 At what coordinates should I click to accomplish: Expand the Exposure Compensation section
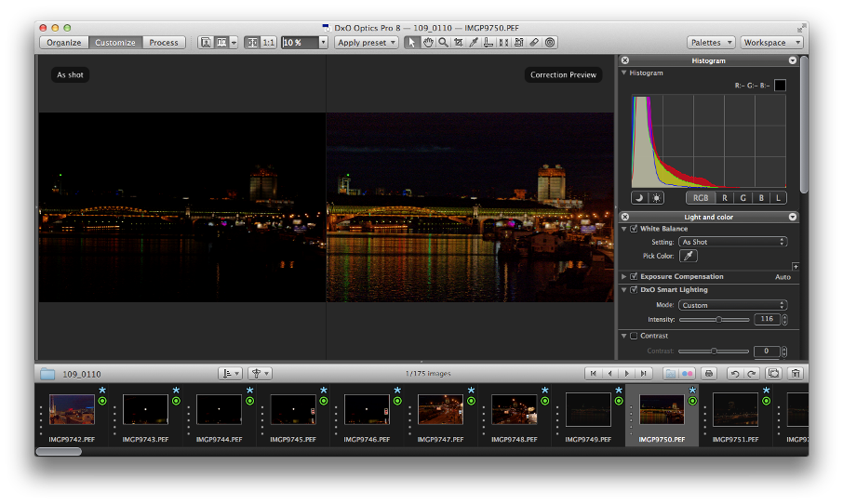(623, 276)
